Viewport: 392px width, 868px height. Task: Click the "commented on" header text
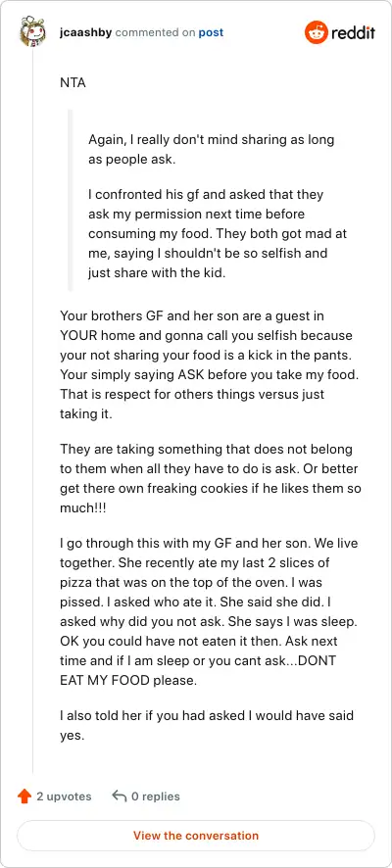coord(155,32)
